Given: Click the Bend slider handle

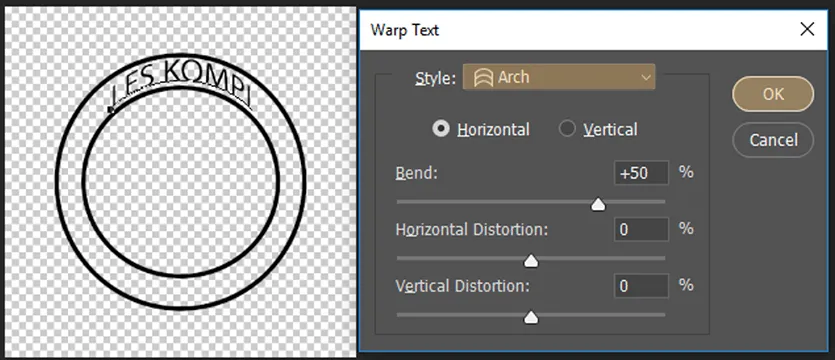Looking at the screenshot, I should coord(599,204).
